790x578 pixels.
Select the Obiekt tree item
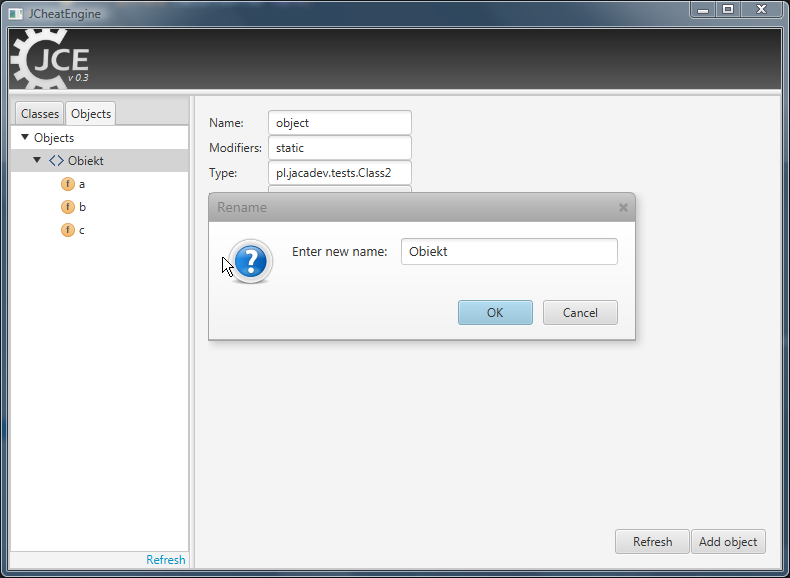(x=99, y=161)
